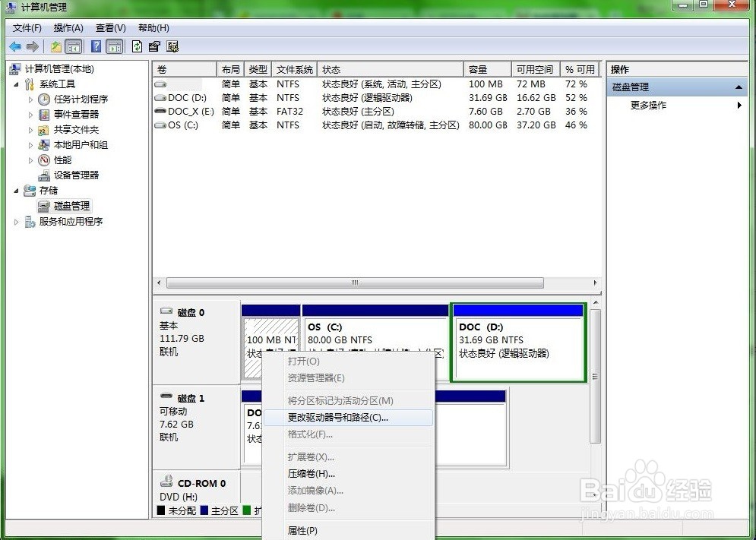756x540 pixels.
Task: Expand the 服务和应用程序 tree node
Action: pos(16,221)
